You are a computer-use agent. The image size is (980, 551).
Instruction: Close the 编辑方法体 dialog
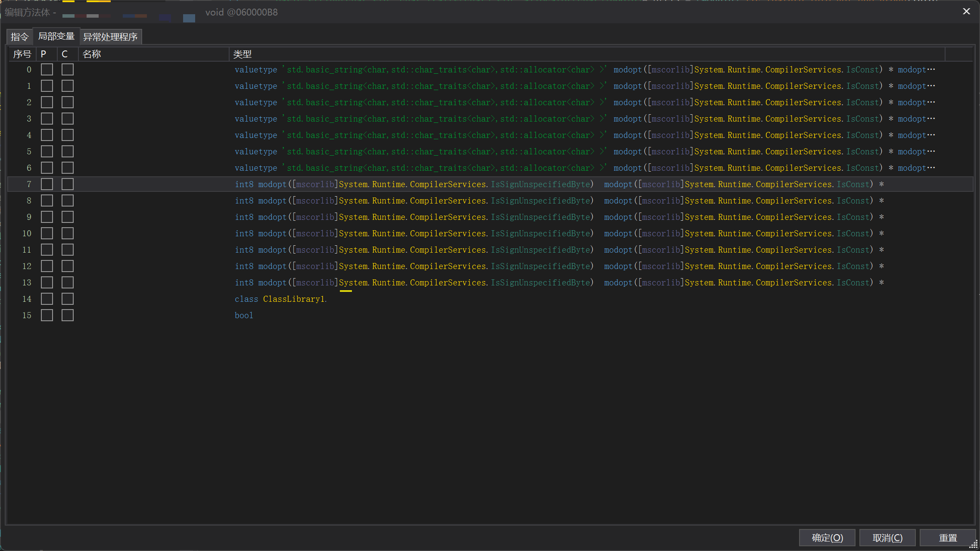coord(966,11)
